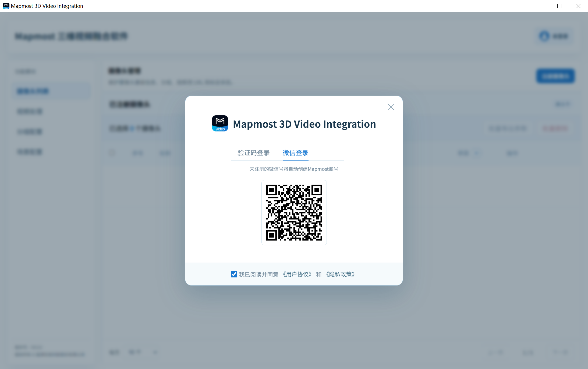Open the 《用户协议》 link
This screenshot has height=369, width=588.
[297, 274]
